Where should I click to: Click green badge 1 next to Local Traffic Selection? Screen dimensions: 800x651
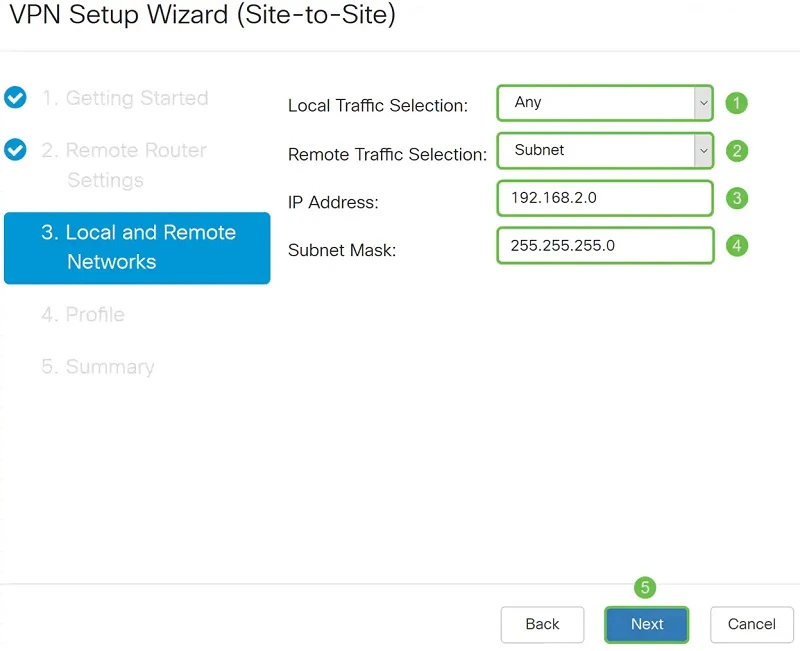tap(737, 102)
